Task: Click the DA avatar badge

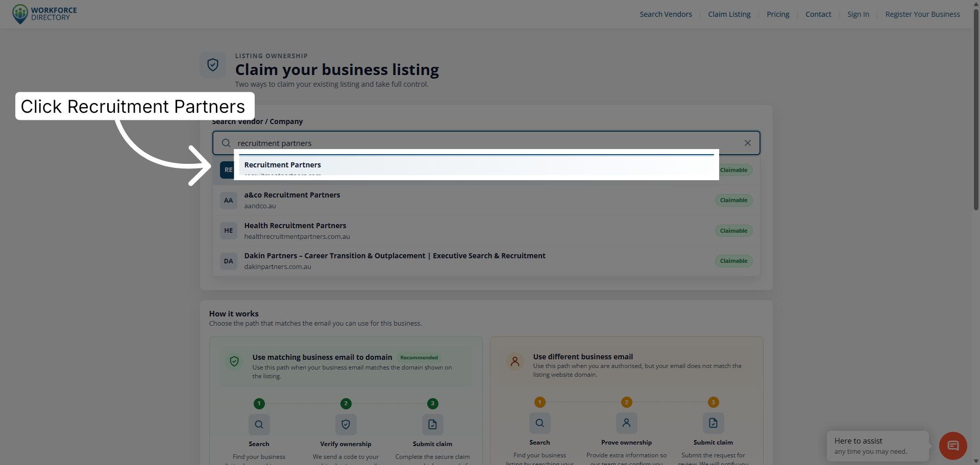Action: [x=229, y=261]
